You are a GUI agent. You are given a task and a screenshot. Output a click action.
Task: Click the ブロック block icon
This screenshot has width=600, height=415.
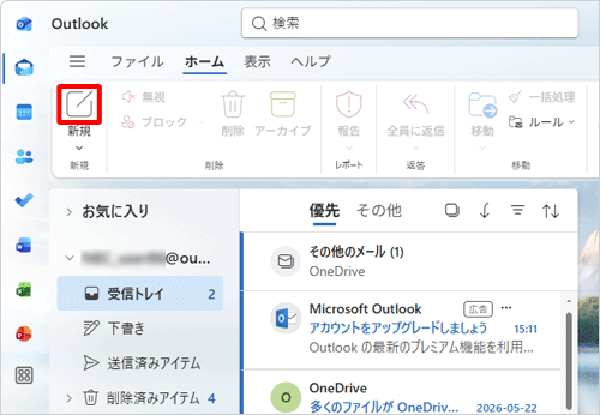pyautogui.click(x=128, y=122)
